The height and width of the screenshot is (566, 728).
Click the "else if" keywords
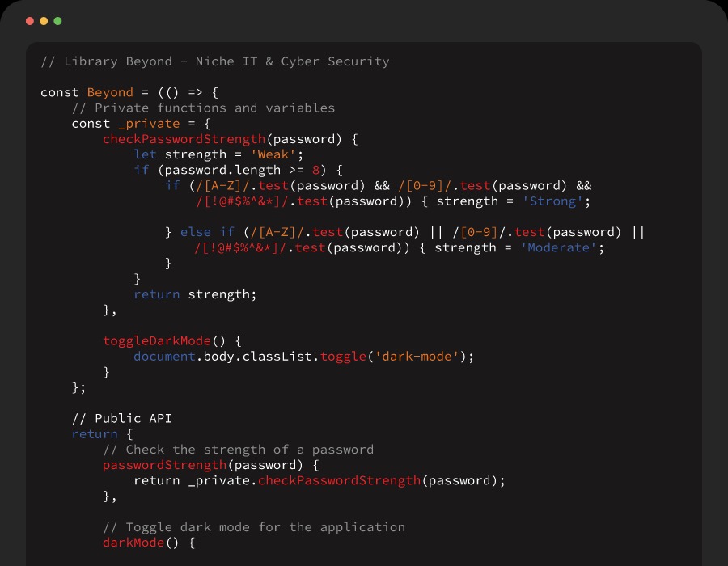click(x=207, y=232)
